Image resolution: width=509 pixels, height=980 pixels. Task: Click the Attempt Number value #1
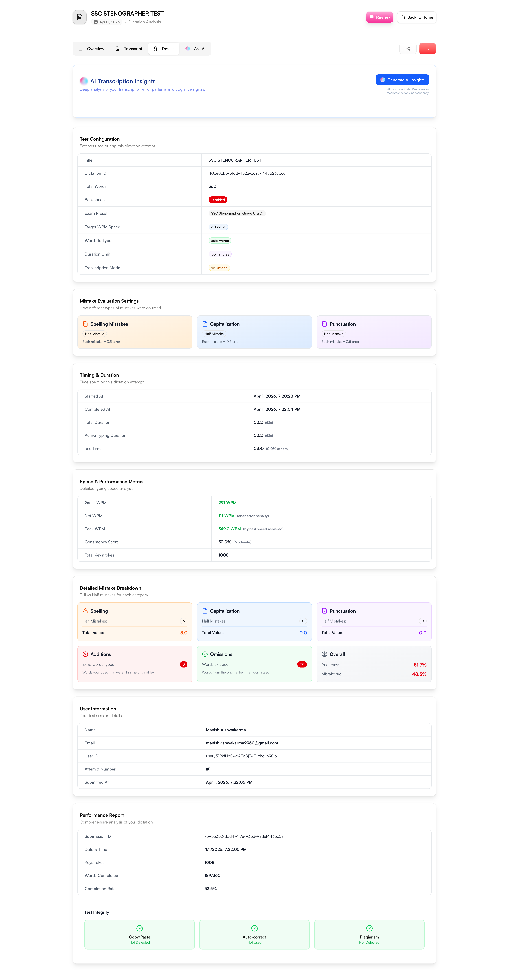208,769
